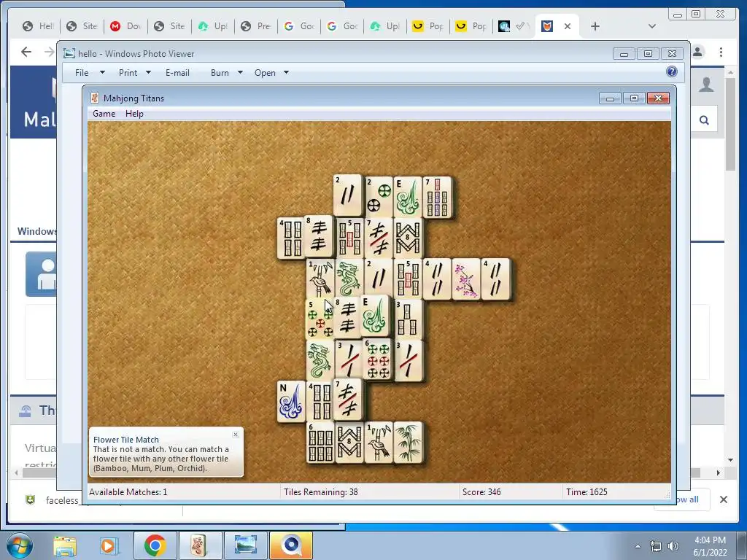Select the 6 circles tile

point(377,359)
